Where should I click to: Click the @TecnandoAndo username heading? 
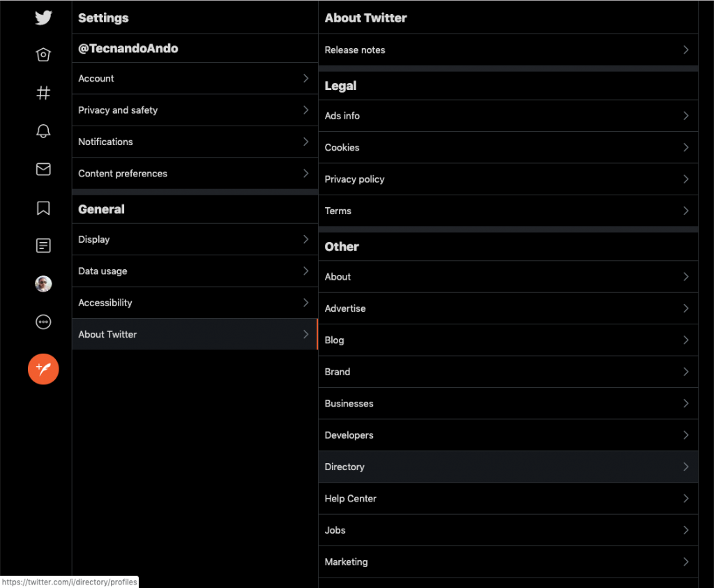[x=128, y=48]
